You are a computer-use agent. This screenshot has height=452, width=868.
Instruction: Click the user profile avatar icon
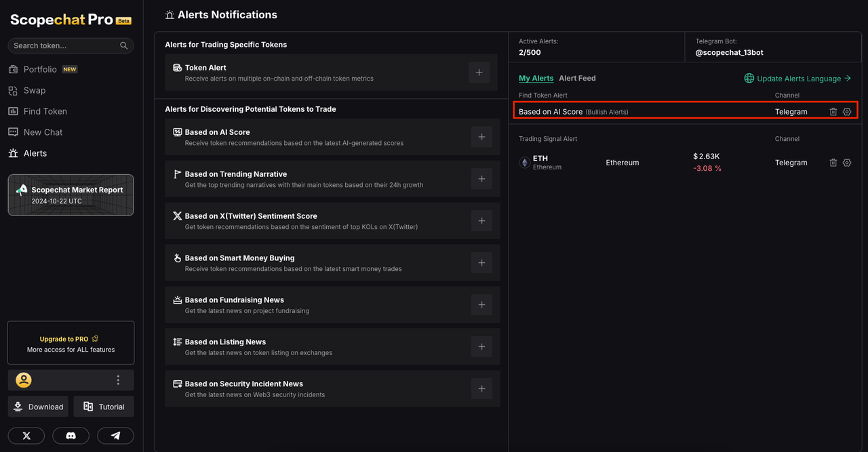(x=24, y=380)
